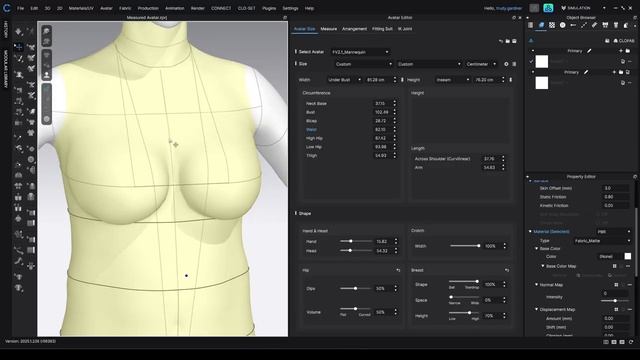Click the grid icon beside Base Color Map
Image resolution: width=640 pixels, height=360 pixels.
click(614, 266)
